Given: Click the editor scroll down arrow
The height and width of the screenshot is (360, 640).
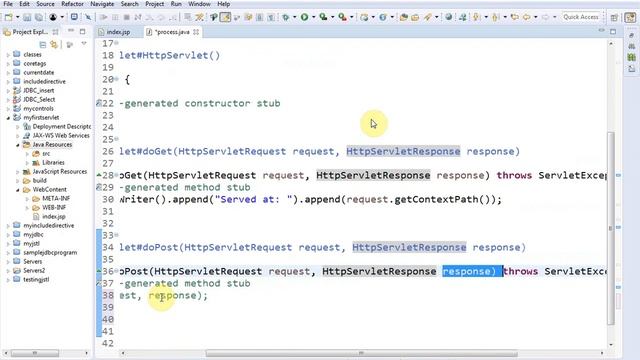Looking at the screenshot, I should pos(611,345).
